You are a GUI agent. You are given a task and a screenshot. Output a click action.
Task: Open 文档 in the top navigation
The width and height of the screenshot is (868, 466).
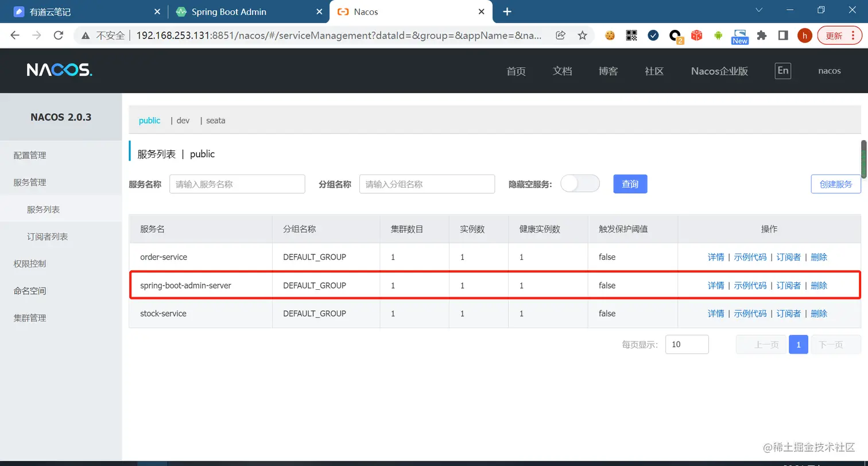tap(562, 71)
